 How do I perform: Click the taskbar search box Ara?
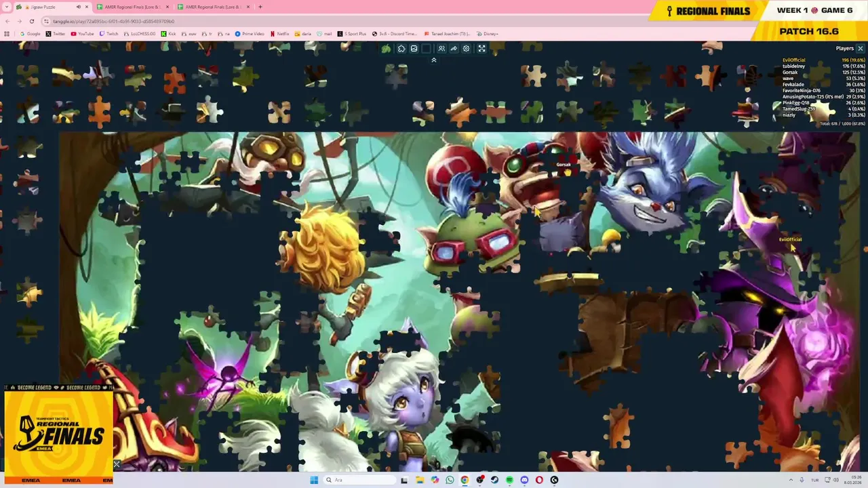360,480
